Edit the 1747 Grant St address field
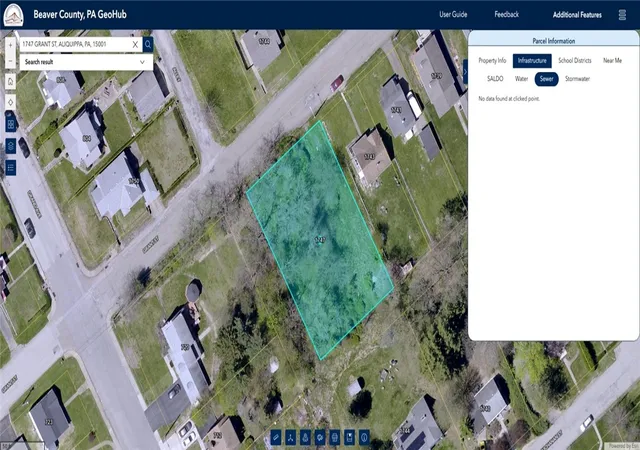This screenshot has width=640, height=450. pos(76,44)
